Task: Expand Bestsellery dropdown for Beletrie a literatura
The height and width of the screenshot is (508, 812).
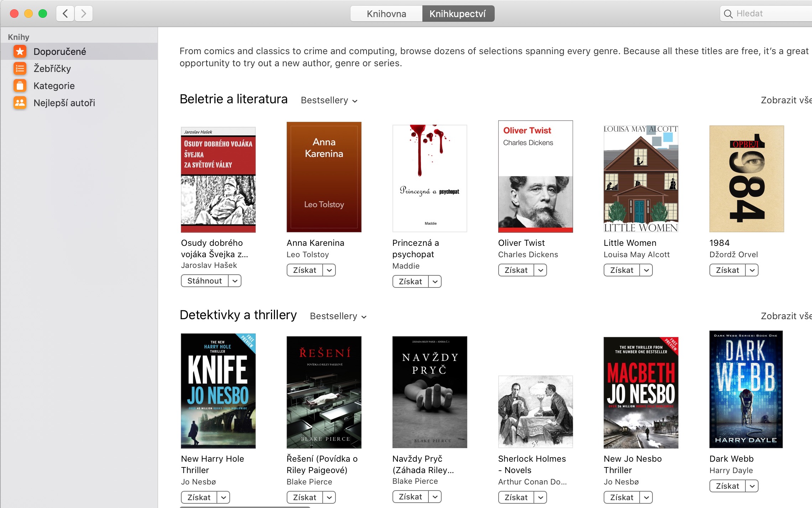Action: click(329, 100)
